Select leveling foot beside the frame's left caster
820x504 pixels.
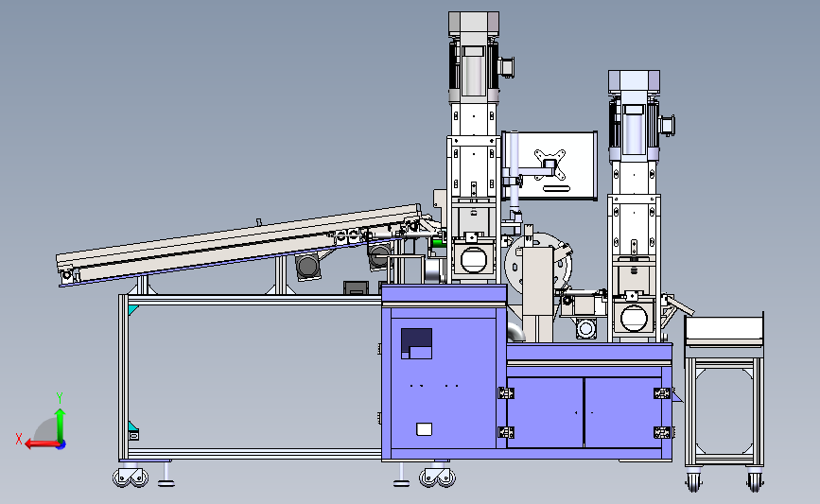tap(166, 475)
